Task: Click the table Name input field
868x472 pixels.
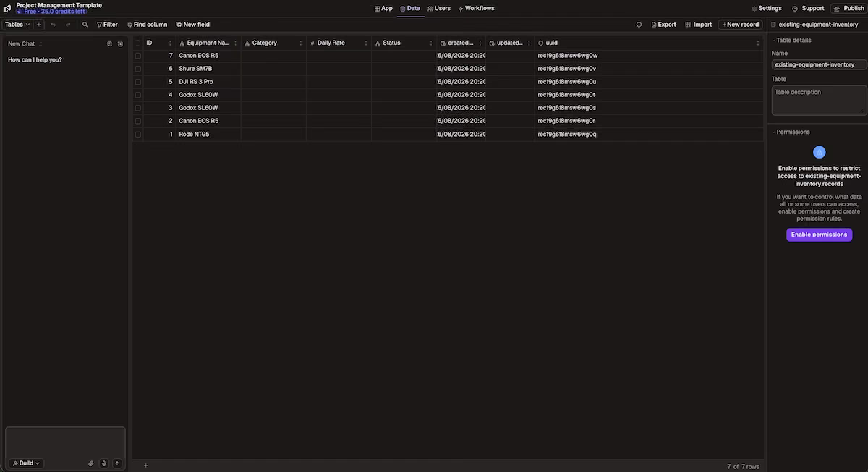Action: (x=819, y=64)
